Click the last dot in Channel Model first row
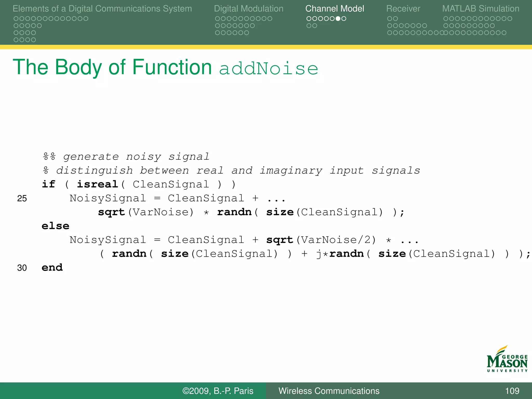 [x=344, y=19]
